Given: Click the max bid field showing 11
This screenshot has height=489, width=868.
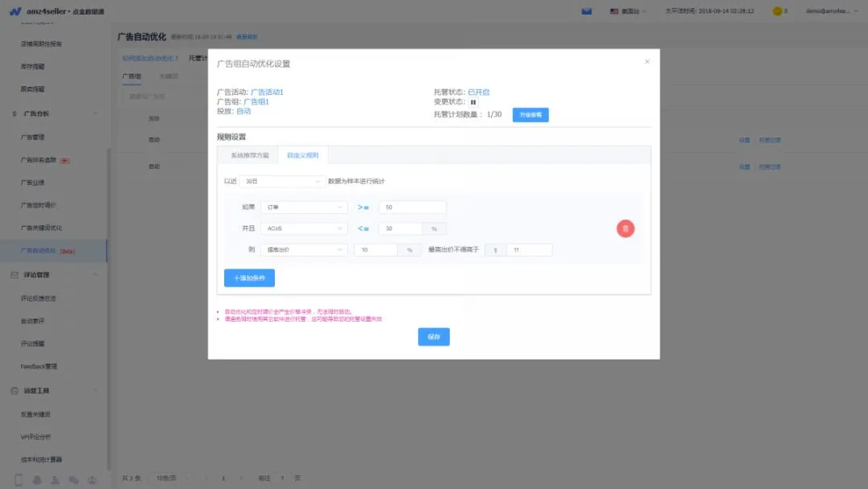Looking at the screenshot, I should (529, 250).
